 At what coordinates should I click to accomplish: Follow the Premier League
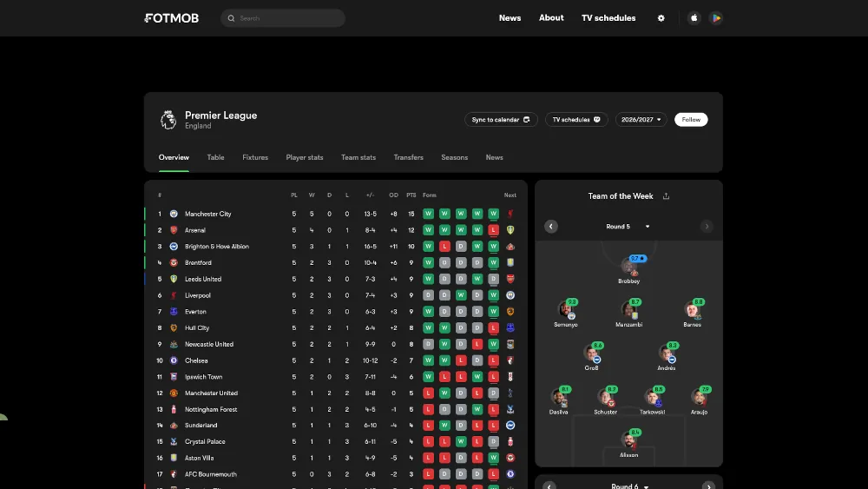click(691, 120)
